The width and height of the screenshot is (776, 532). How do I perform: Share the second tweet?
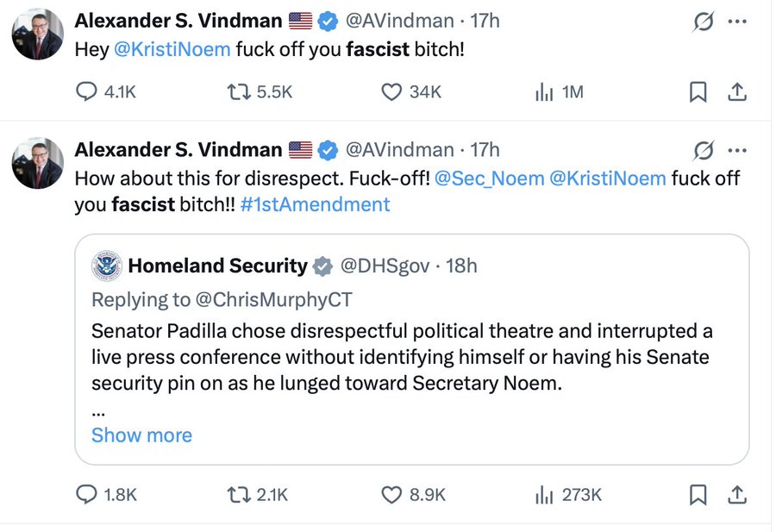click(x=737, y=494)
